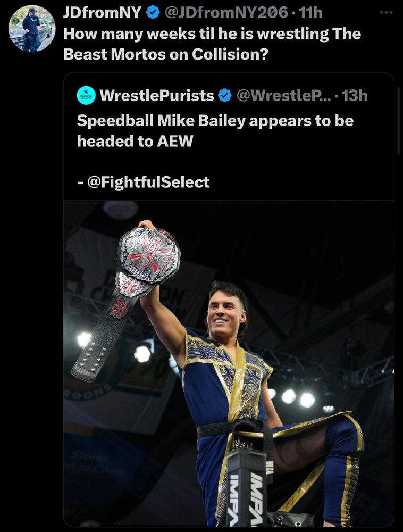The image size is (403, 532).
Task: Click JDfromNY's blue verified badge
Action: [153, 13]
